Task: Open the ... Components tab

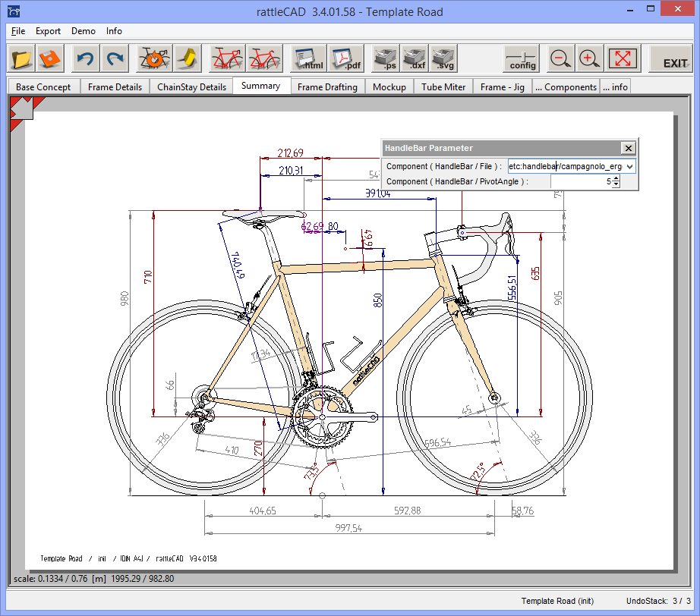Action: click(x=566, y=87)
